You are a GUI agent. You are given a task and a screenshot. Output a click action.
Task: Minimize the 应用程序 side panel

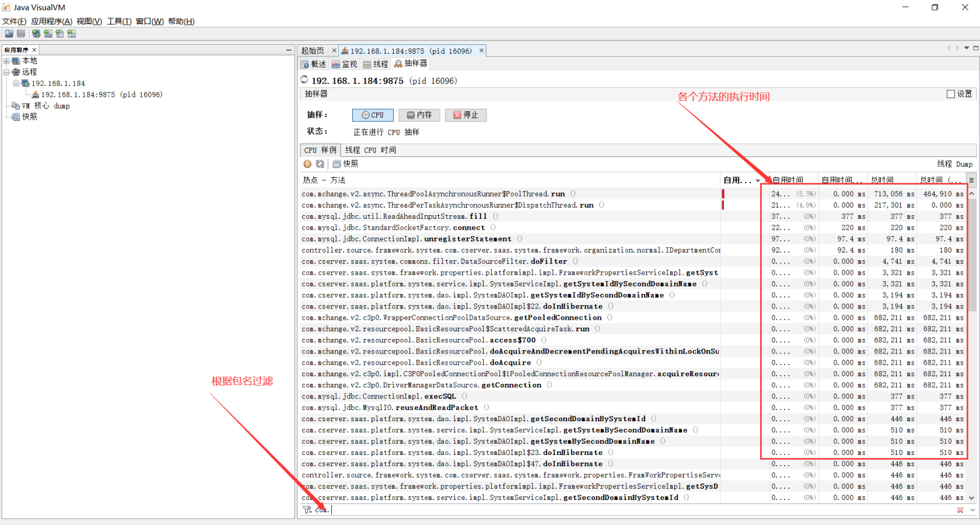(288, 50)
